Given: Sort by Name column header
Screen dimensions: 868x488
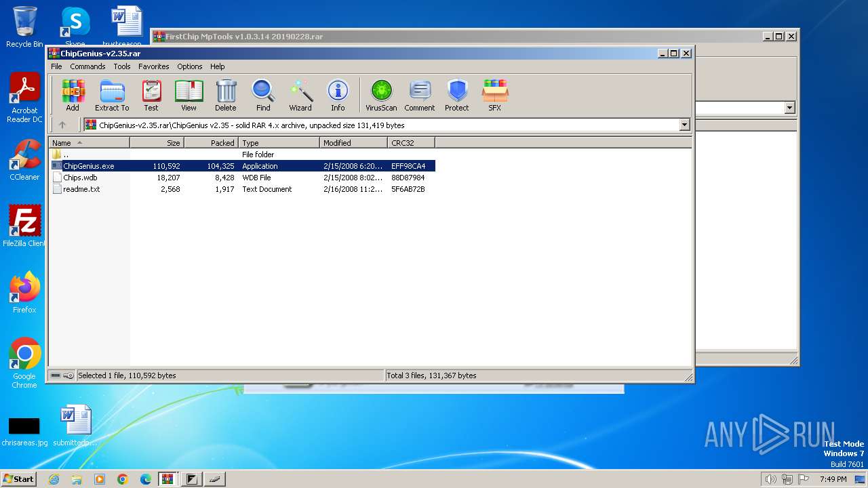Looking at the screenshot, I should pos(89,143).
